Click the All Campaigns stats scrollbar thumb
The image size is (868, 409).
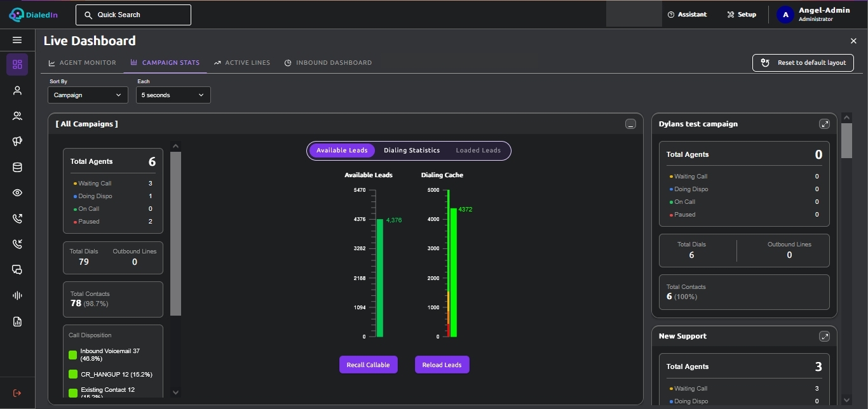[176, 234]
